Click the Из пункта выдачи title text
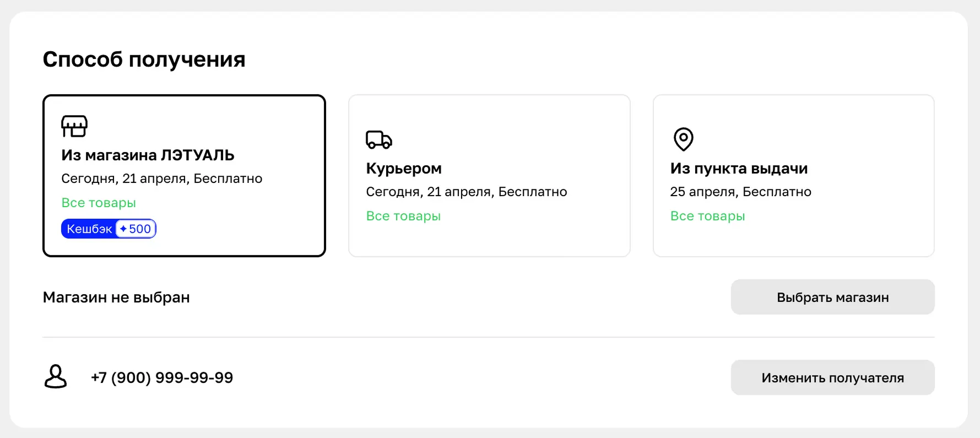The width and height of the screenshot is (980, 438). click(739, 169)
